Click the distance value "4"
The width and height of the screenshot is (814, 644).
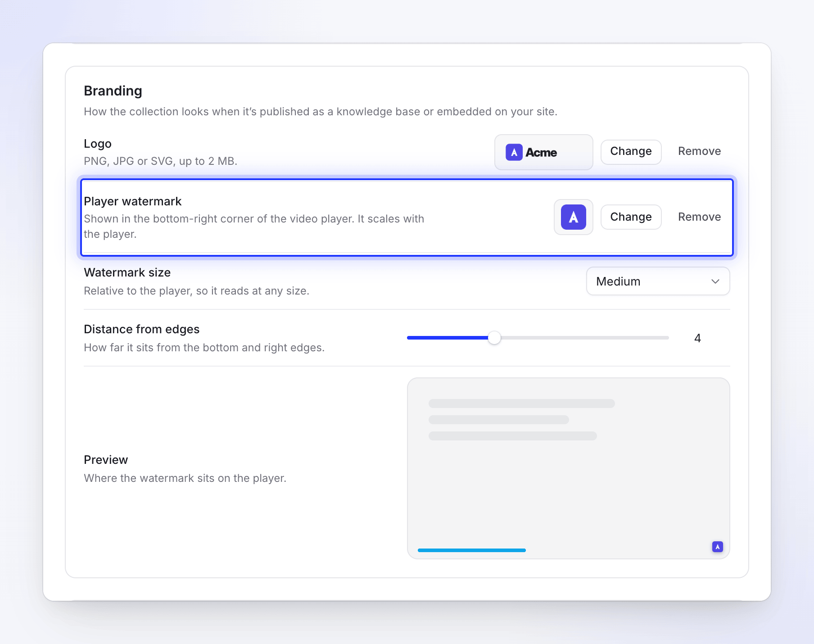697,338
